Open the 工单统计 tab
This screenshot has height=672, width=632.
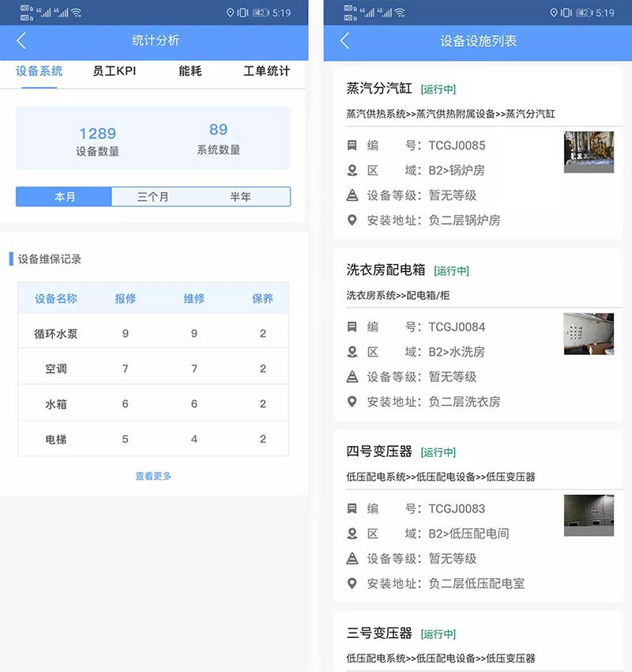(x=266, y=71)
